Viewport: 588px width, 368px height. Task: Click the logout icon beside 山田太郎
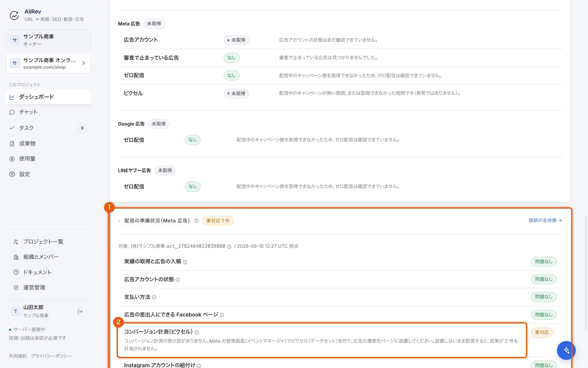pyautogui.click(x=80, y=312)
